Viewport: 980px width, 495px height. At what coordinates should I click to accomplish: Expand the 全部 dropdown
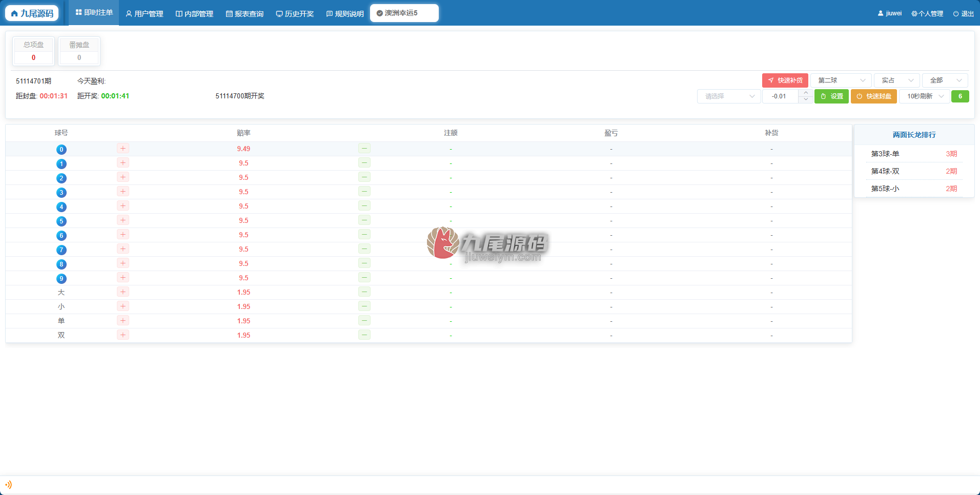click(945, 80)
